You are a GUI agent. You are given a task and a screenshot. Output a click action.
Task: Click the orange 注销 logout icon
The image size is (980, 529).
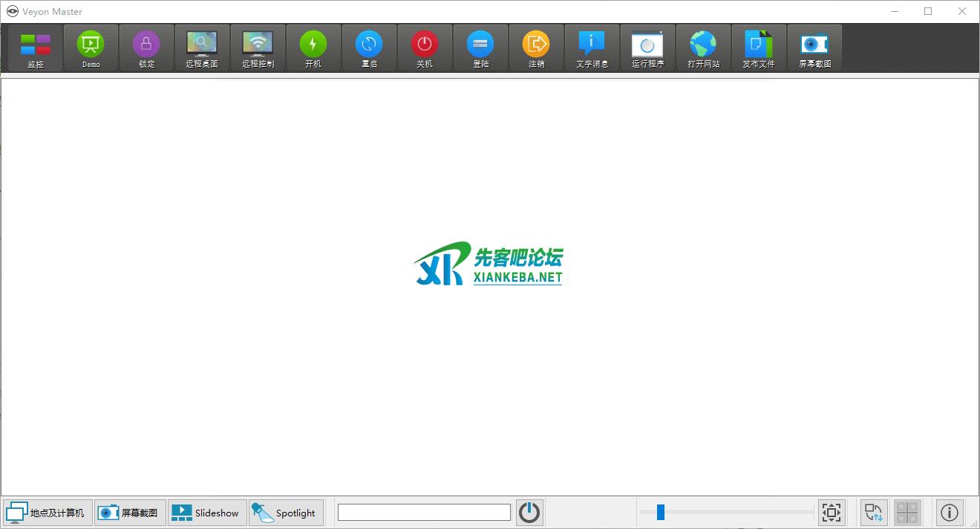click(x=536, y=48)
